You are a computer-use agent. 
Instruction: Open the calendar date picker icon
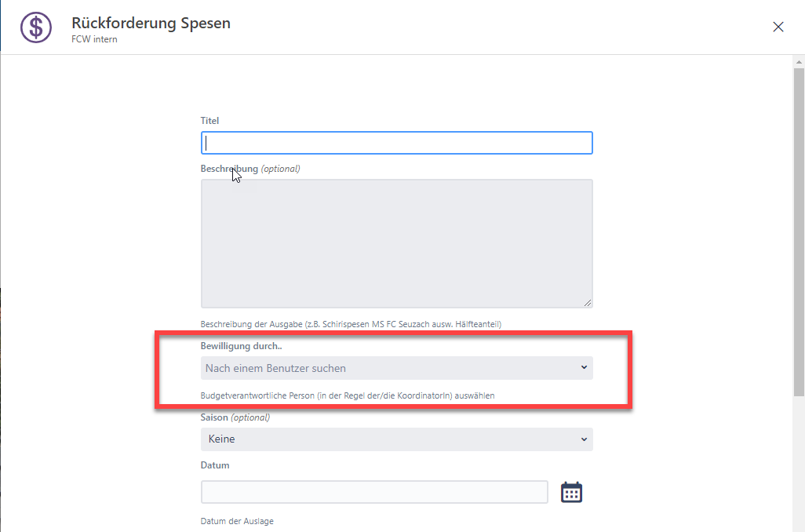coord(571,492)
